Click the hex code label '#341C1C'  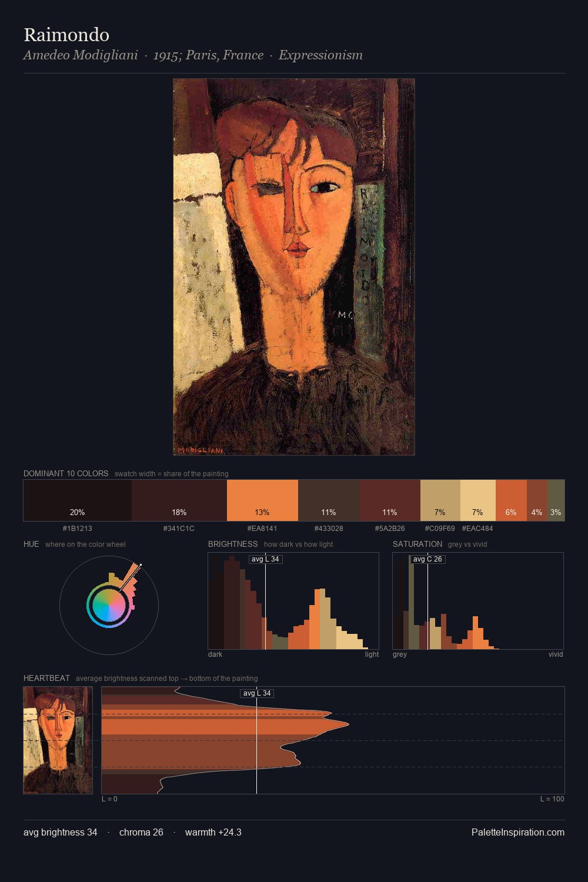coord(179,528)
